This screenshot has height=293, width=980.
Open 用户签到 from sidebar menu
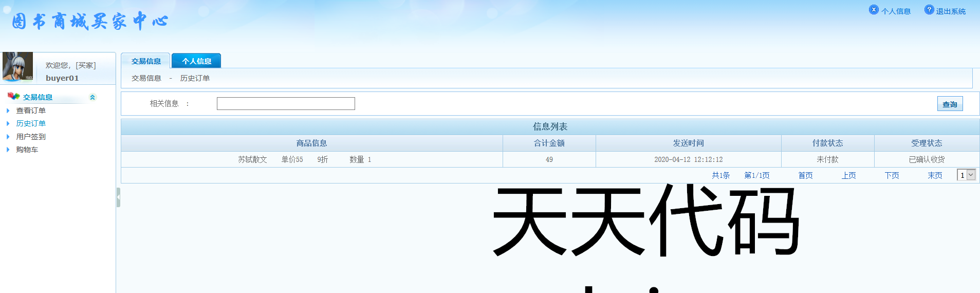coord(31,137)
